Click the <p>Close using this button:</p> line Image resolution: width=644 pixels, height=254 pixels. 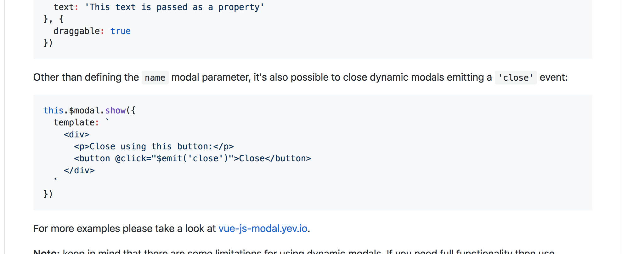154,147
